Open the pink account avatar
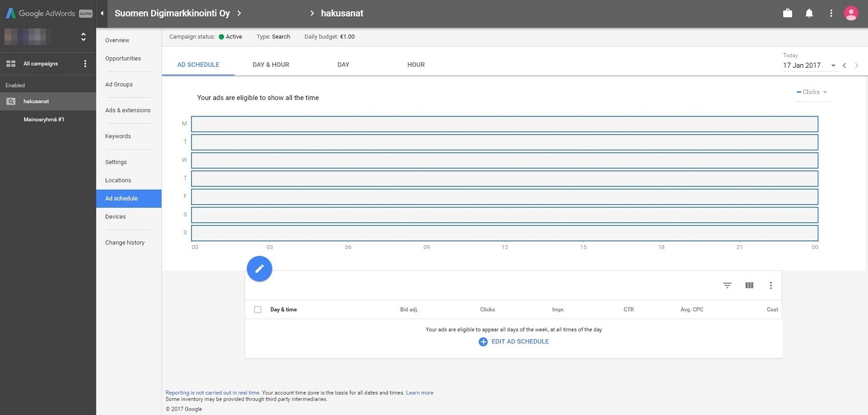 coord(851,13)
